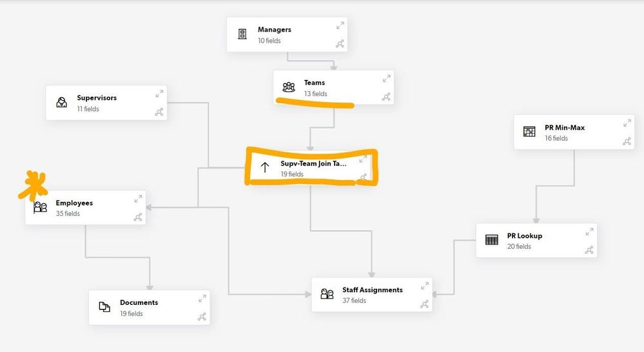Click the PR Min-Max calendar icon
Screen dimensions: 644x352
(x=529, y=132)
